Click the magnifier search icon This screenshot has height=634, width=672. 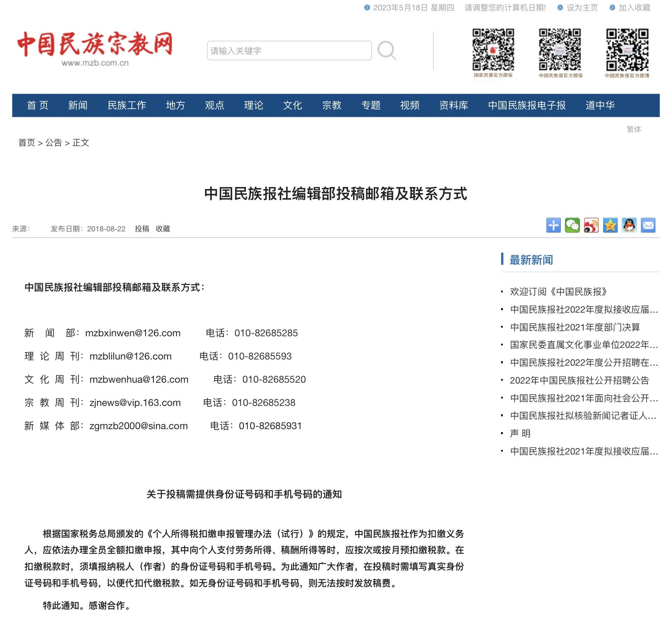387,51
